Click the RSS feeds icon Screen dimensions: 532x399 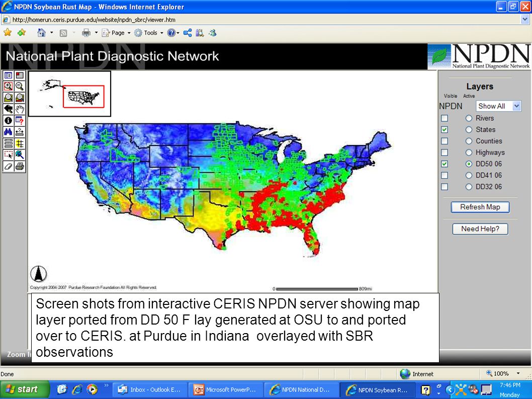point(63,33)
